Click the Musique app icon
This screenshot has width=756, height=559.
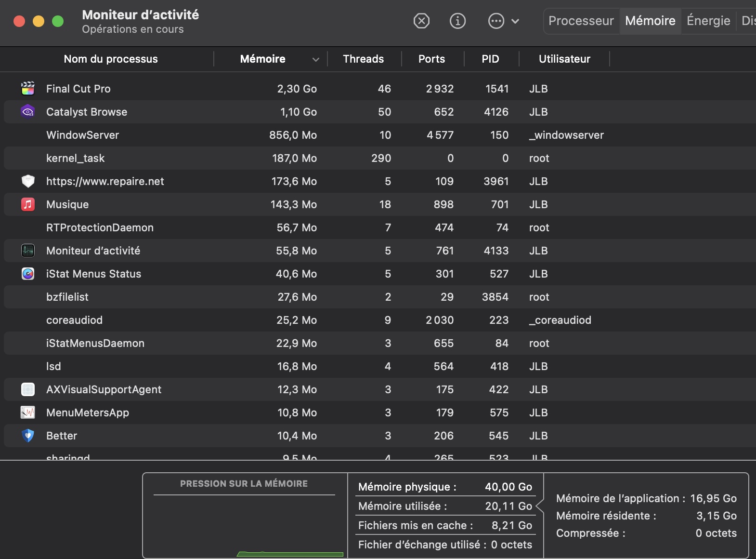[28, 204]
